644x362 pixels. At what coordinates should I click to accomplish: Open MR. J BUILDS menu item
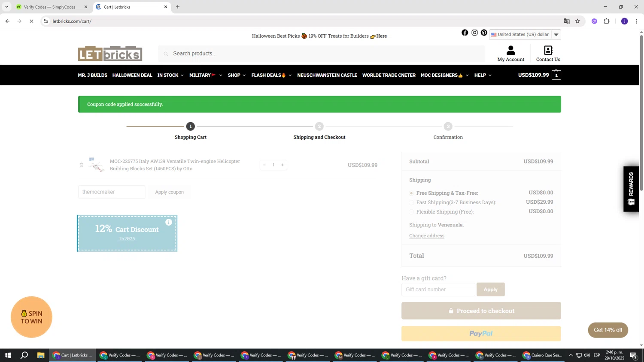click(x=92, y=75)
